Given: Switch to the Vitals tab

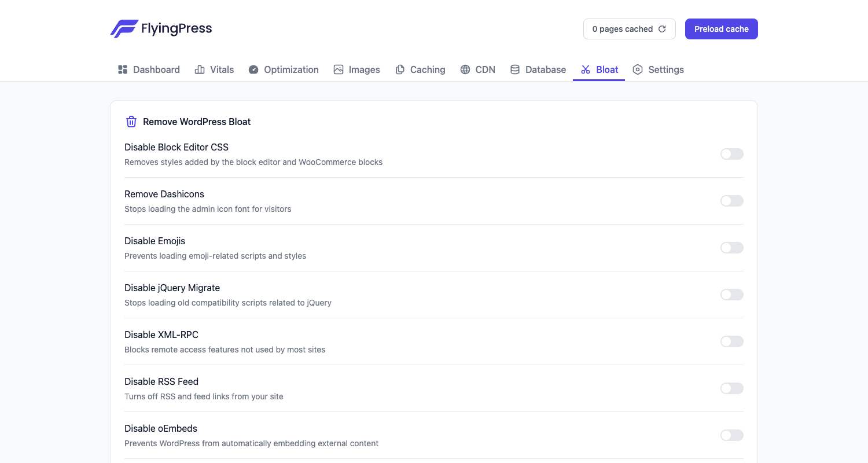Looking at the screenshot, I should click(214, 69).
